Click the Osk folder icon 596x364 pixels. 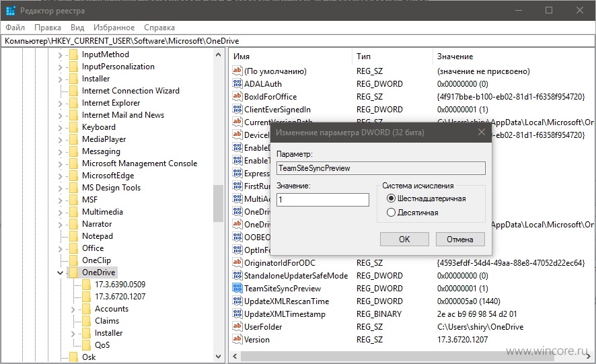point(73,357)
